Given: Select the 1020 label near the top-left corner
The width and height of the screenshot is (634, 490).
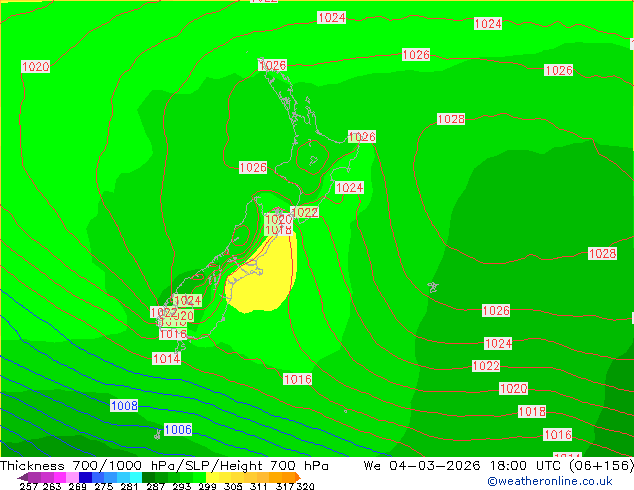Looking at the screenshot, I should (x=36, y=67).
